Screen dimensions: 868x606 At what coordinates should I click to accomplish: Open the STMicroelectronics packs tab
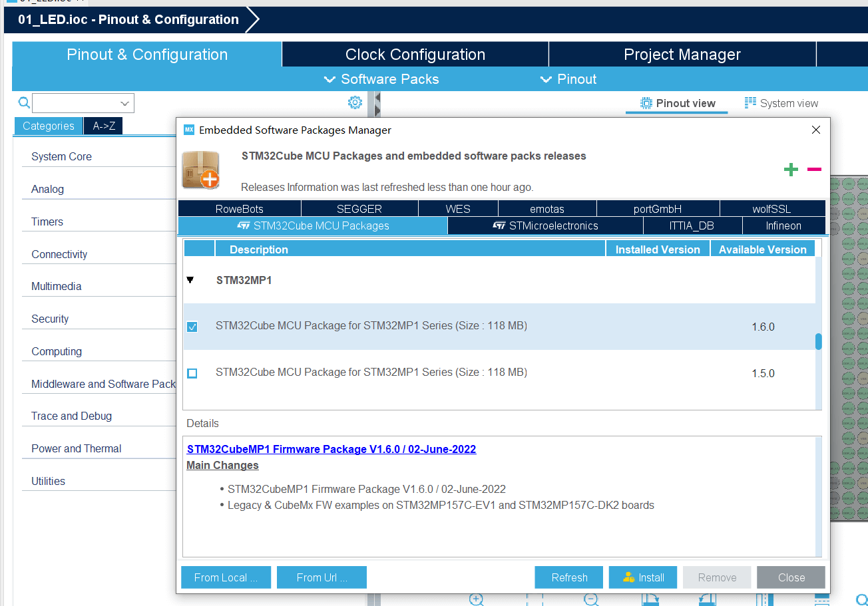[545, 226]
